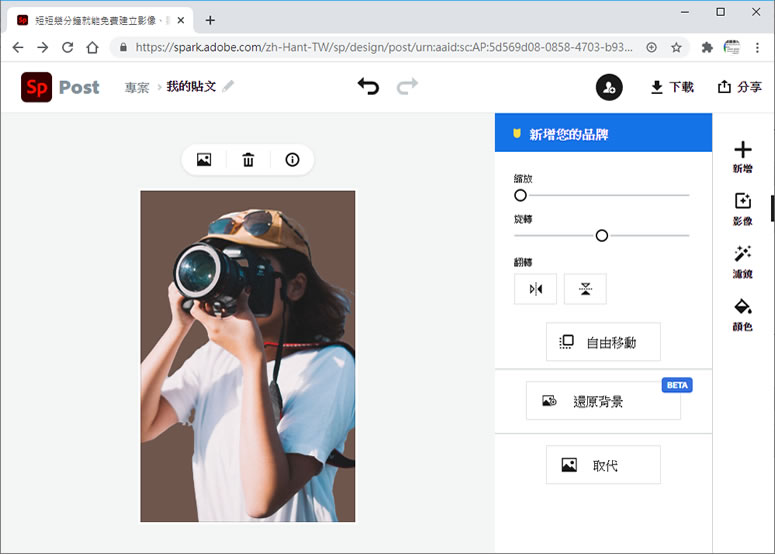Close the Adobe Spark browser tab

click(x=181, y=20)
